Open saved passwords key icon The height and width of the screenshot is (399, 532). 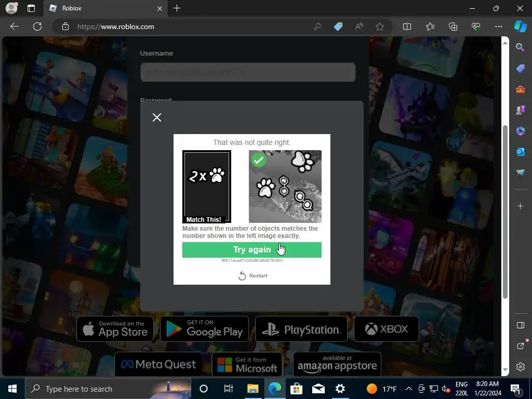(x=317, y=26)
